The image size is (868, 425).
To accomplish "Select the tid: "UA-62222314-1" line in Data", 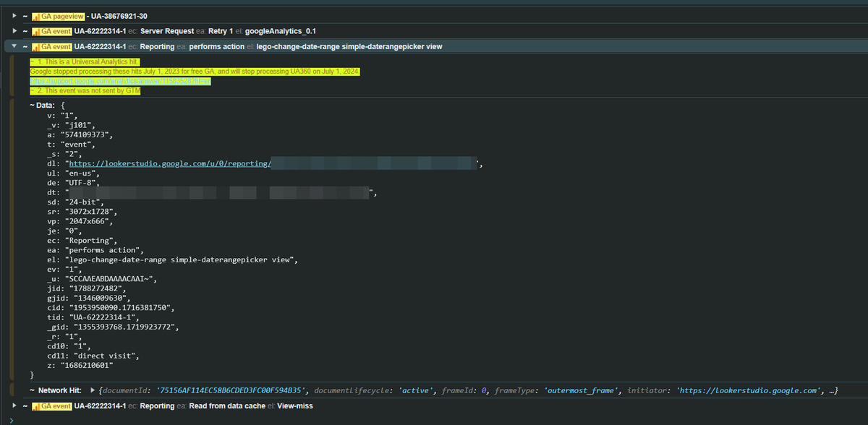I will click(92, 318).
